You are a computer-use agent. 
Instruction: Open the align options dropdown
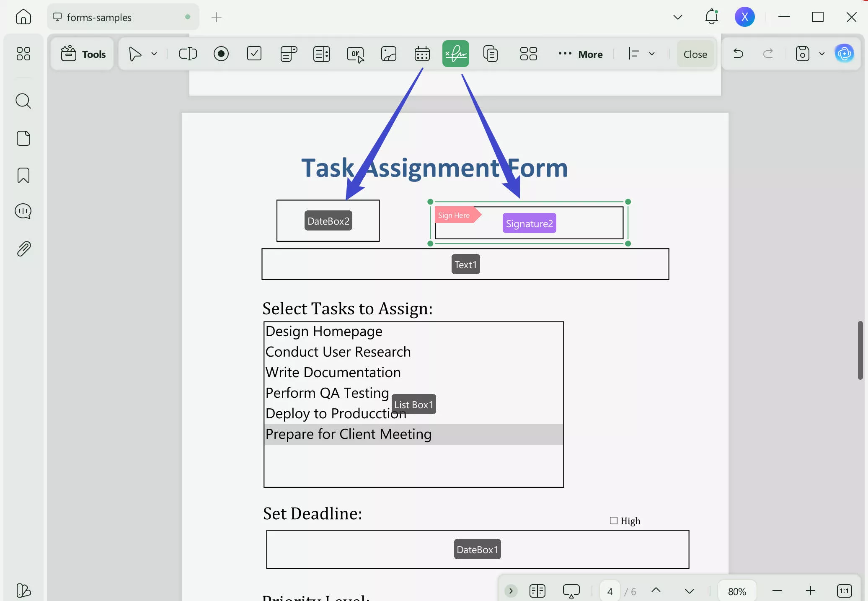point(651,54)
